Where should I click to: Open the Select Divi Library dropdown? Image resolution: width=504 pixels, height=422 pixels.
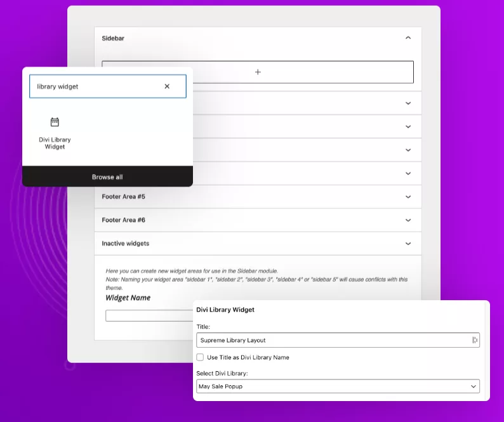click(338, 386)
